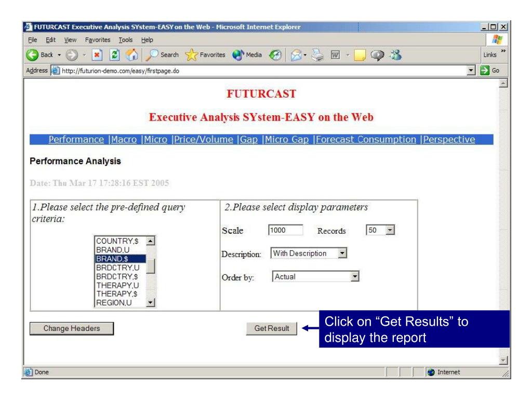The height and width of the screenshot is (399, 532).
Task: Open the Messenger people icon
Action: pos(395,55)
